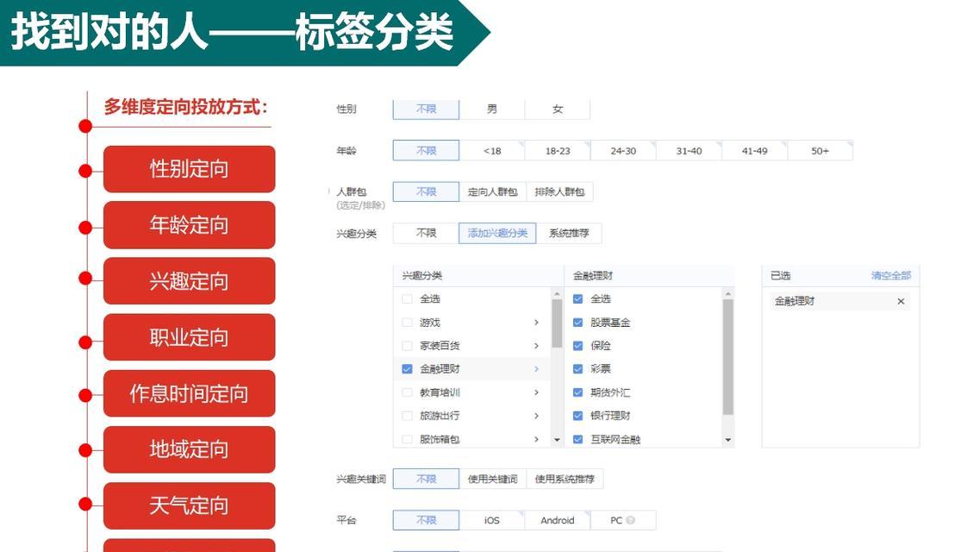Uncheck the 互联网金融 checkbox
Image resolution: width=980 pixels, height=552 pixels.
tap(578, 440)
